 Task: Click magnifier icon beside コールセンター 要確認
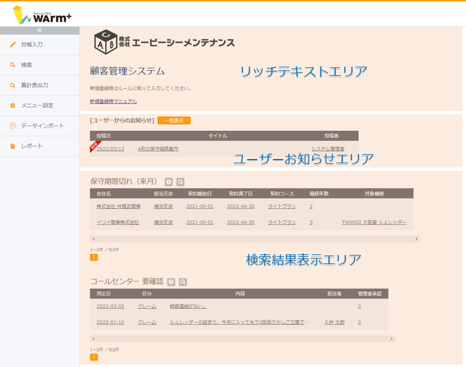183,282
